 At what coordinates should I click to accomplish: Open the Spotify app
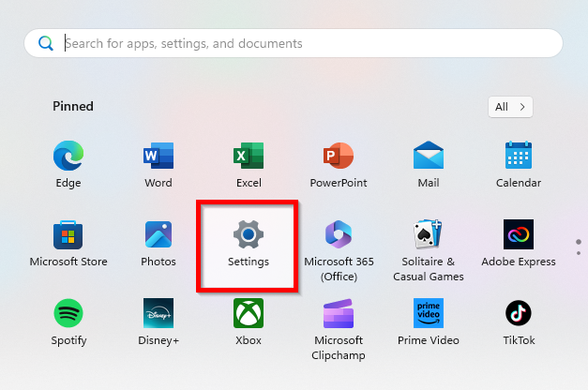68,322
